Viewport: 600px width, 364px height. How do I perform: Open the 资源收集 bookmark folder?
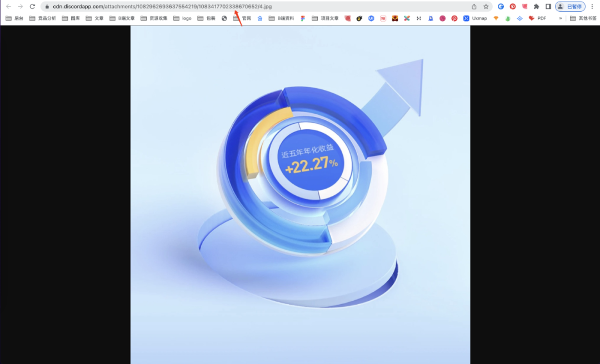click(154, 18)
